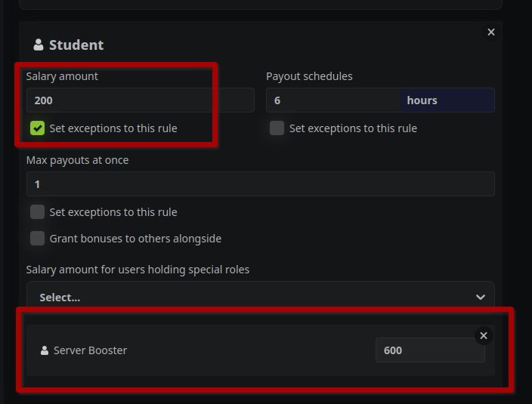Click the Salary amount label
The height and width of the screenshot is (404, 532).
click(x=62, y=76)
